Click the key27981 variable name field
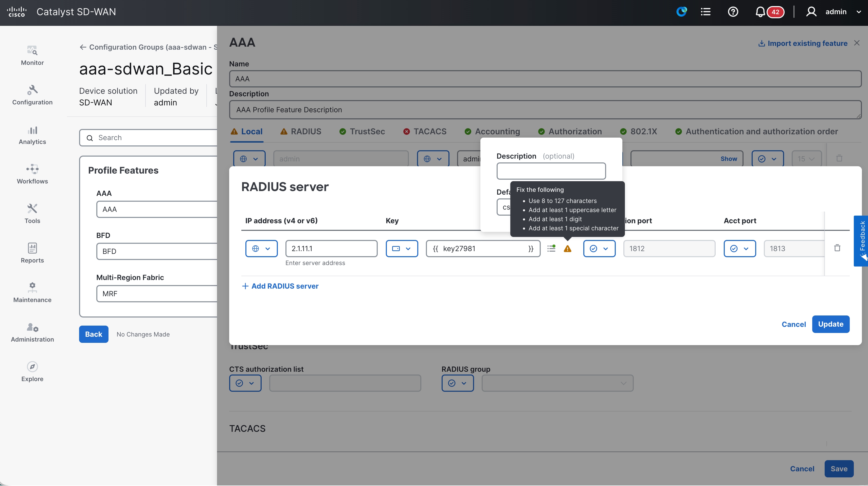This screenshot has width=868, height=486. coord(483,249)
